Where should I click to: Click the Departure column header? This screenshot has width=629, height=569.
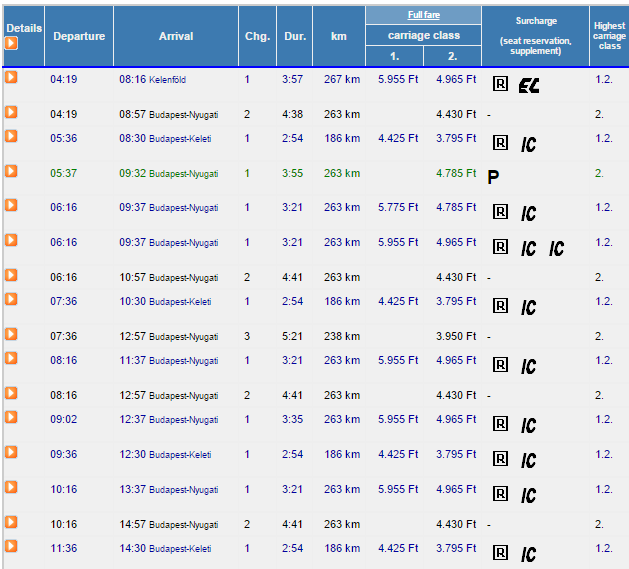79,36
